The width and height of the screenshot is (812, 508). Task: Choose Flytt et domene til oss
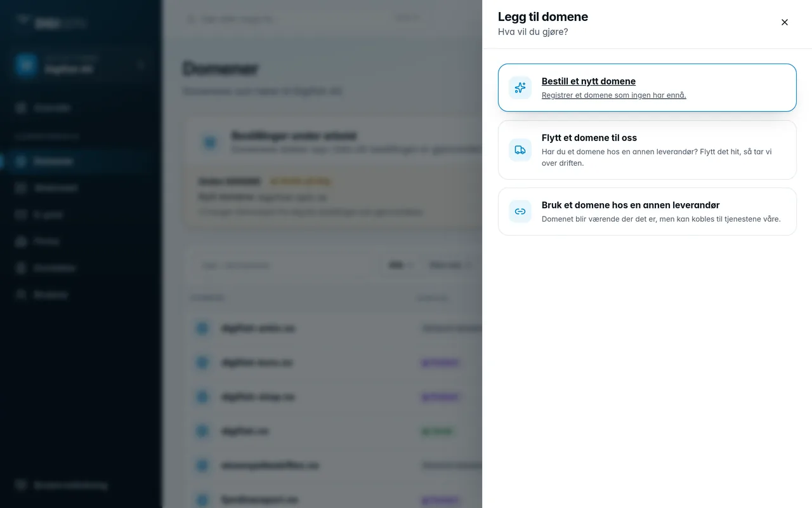click(647, 150)
